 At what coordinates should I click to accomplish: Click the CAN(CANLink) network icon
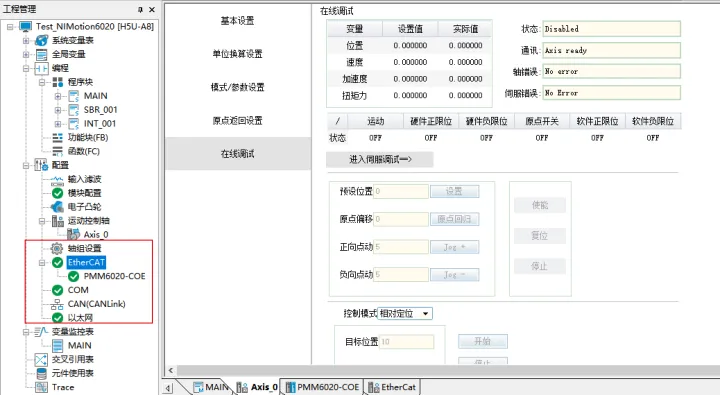click(x=57, y=304)
